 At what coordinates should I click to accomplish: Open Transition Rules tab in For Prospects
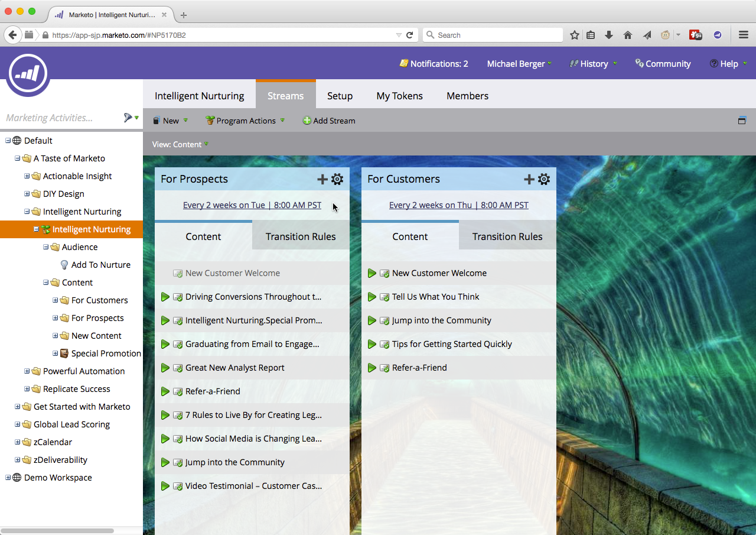(x=300, y=236)
